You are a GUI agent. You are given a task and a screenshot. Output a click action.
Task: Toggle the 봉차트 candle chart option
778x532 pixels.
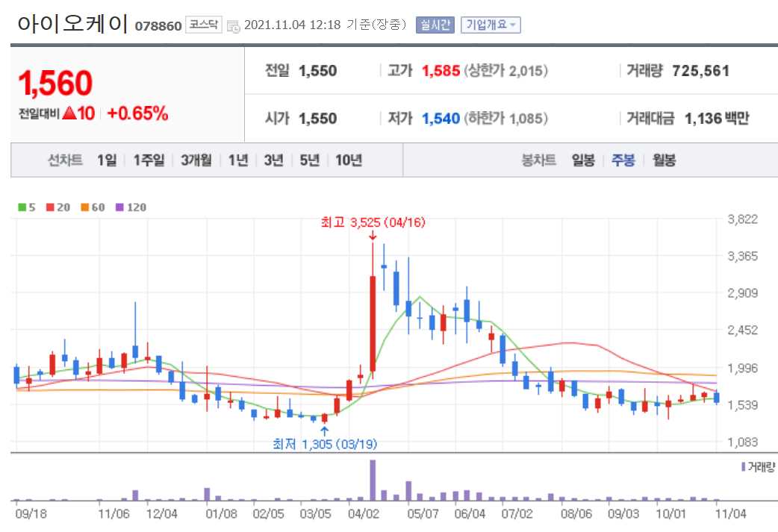[539, 160]
